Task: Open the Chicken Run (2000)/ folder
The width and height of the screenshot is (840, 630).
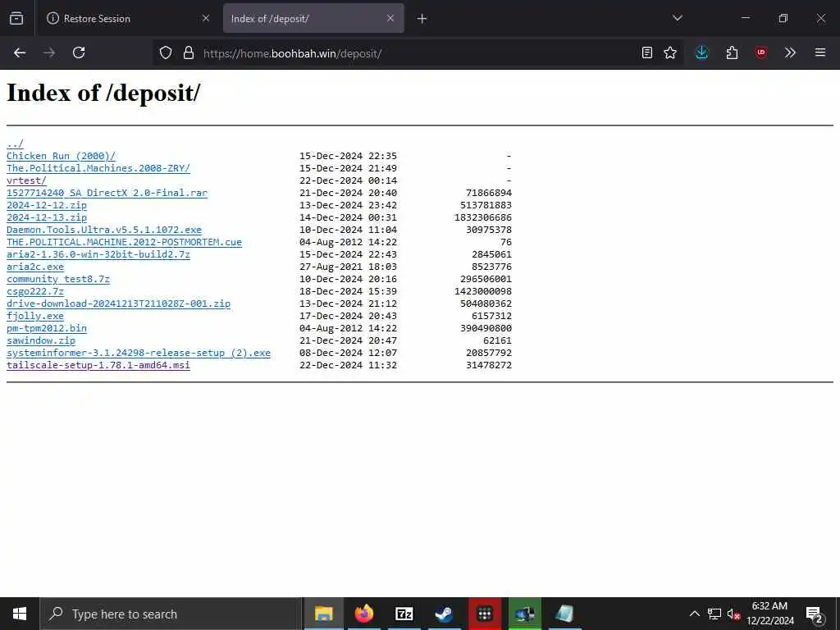Action: click(x=61, y=156)
